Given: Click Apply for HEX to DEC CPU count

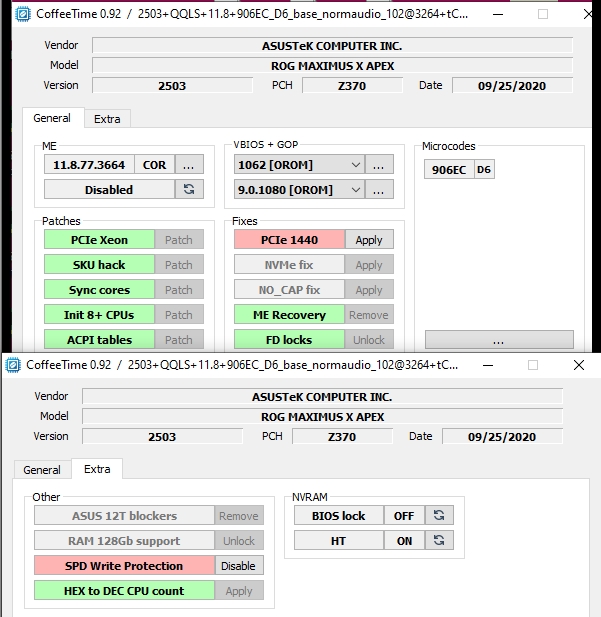Looking at the screenshot, I should coord(239,591).
